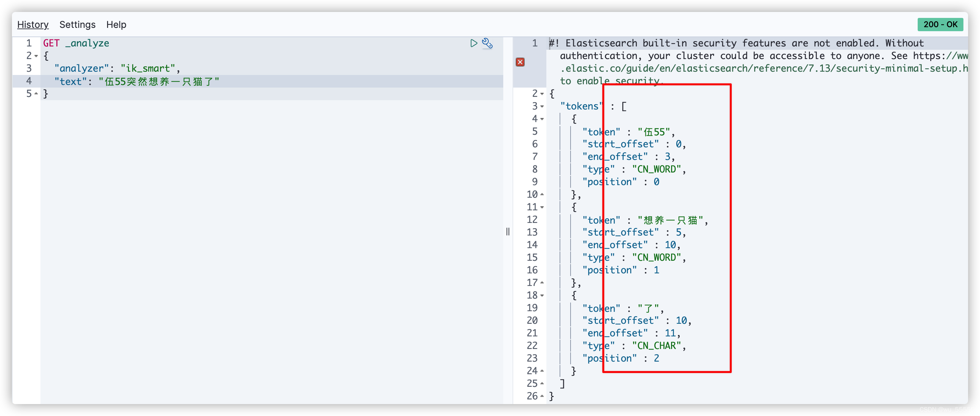Image resolution: width=980 pixels, height=416 pixels.
Task: Open the Settings menu item
Action: tap(77, 25)
